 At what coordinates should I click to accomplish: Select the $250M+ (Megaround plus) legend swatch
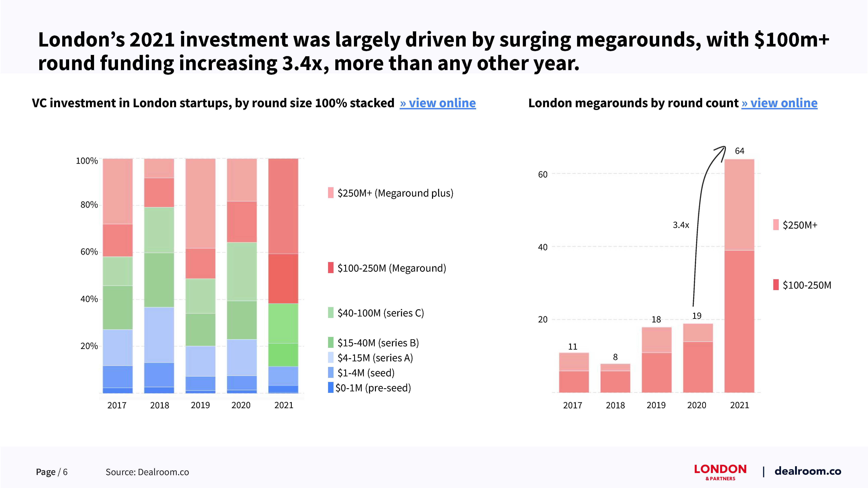[x=331, y=193]
